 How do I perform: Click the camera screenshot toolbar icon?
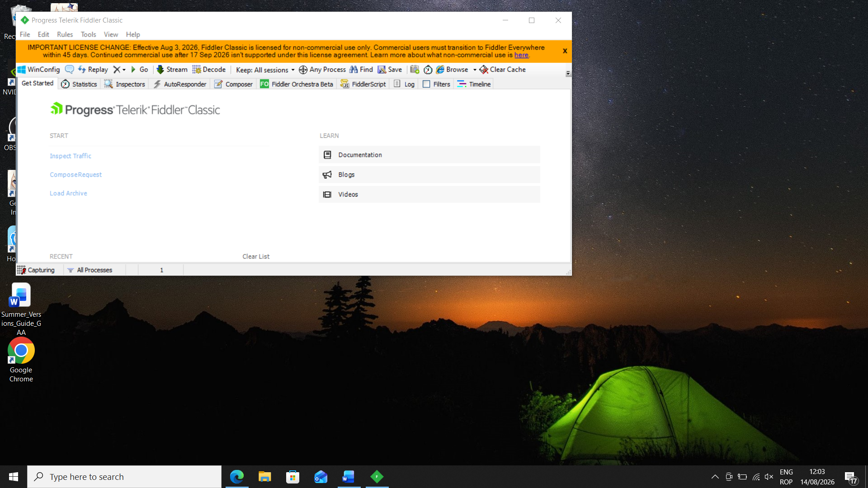[x=415, y=70]
